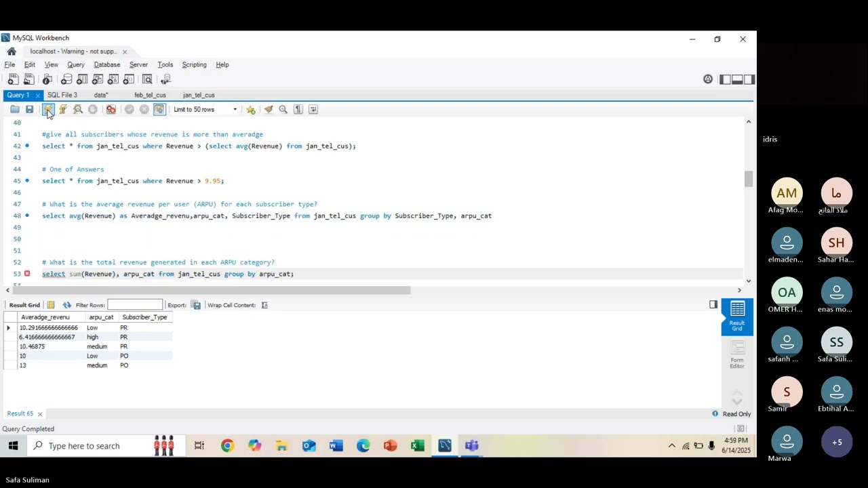
Task: Toggle word wrap icon in editor toolbar
Action: pyautogui.click(x=313, y=109)
